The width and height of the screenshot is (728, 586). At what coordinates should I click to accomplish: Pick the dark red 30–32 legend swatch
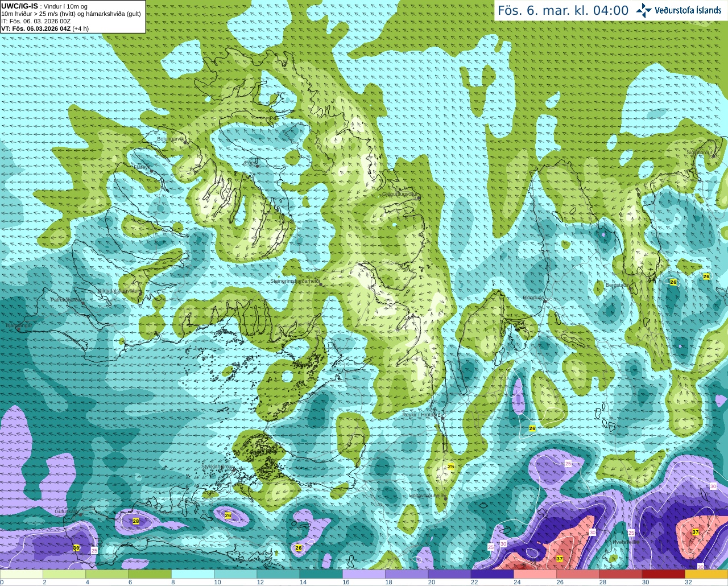(x=664, y=574)
